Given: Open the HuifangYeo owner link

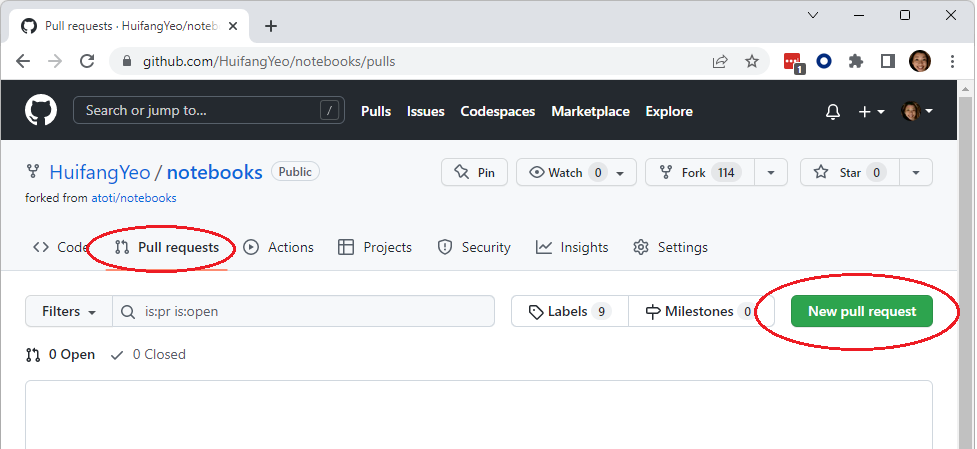Looking at the screenshot, I should point(100,173).
